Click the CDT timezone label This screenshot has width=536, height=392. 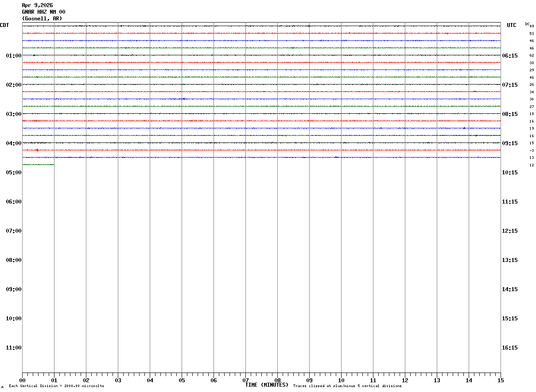4,25
